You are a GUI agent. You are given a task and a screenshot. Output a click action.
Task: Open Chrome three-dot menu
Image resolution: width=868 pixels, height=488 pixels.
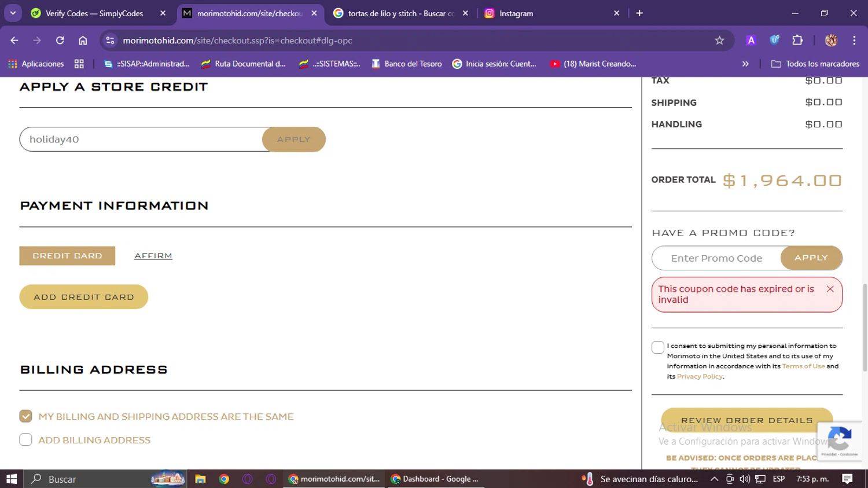tap(854, 41)
